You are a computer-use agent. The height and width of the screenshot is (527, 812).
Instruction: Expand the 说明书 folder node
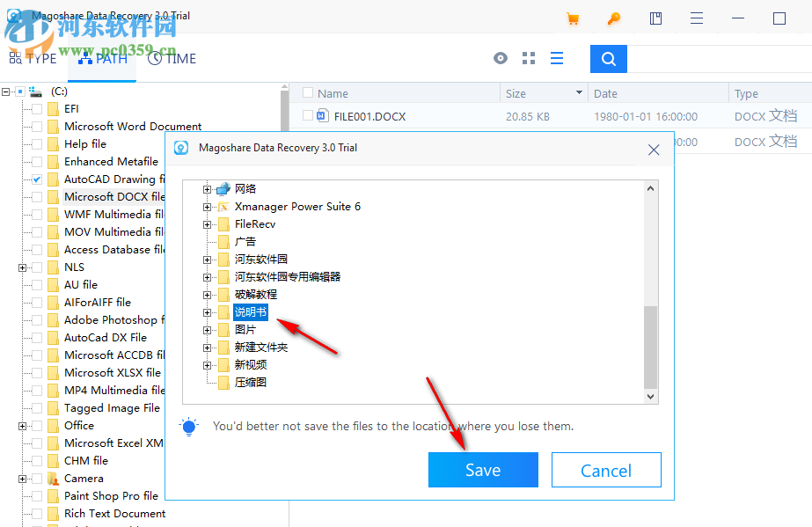[x=207, y=311]
